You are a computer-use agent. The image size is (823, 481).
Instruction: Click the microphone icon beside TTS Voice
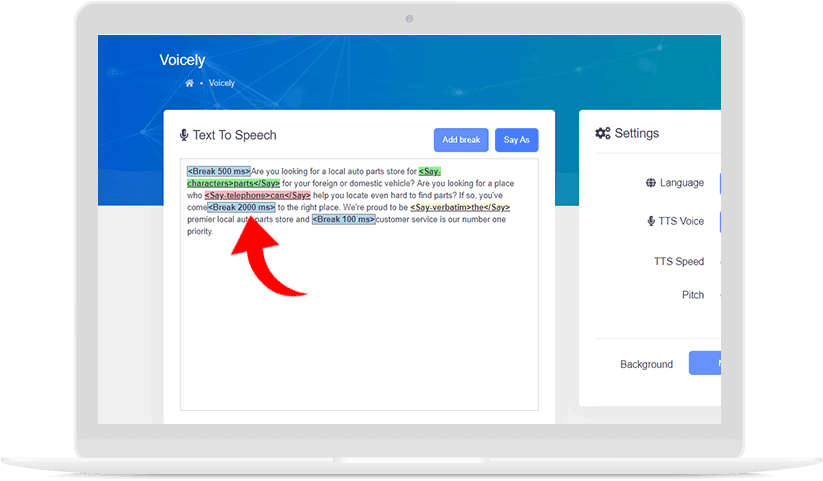(651, 221)
